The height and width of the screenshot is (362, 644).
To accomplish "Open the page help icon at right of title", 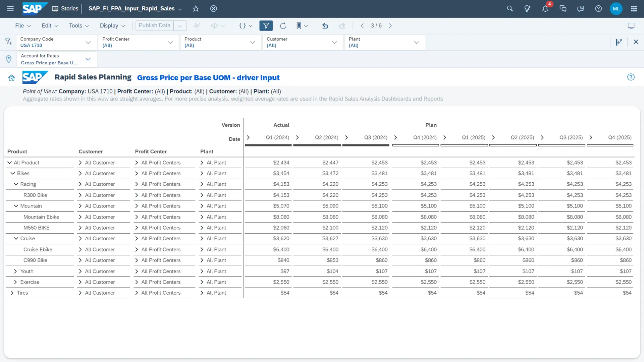I will coord(631,77).
